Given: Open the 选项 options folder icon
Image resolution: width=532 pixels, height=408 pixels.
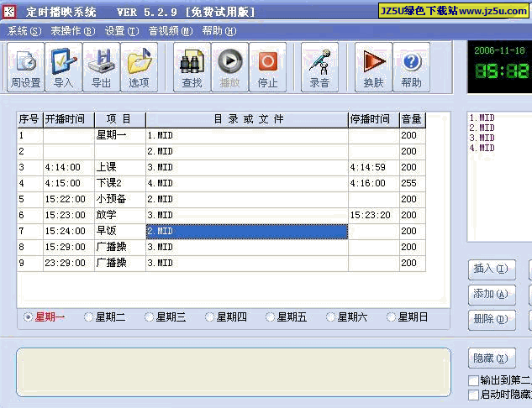Looking at the screenshot, I should [x=140, y=67].
